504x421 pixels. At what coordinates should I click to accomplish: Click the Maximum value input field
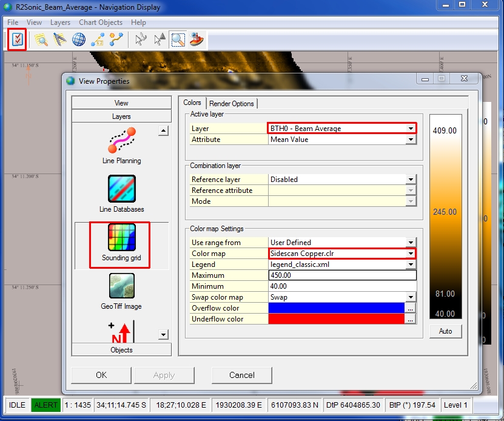click(343, 275)
